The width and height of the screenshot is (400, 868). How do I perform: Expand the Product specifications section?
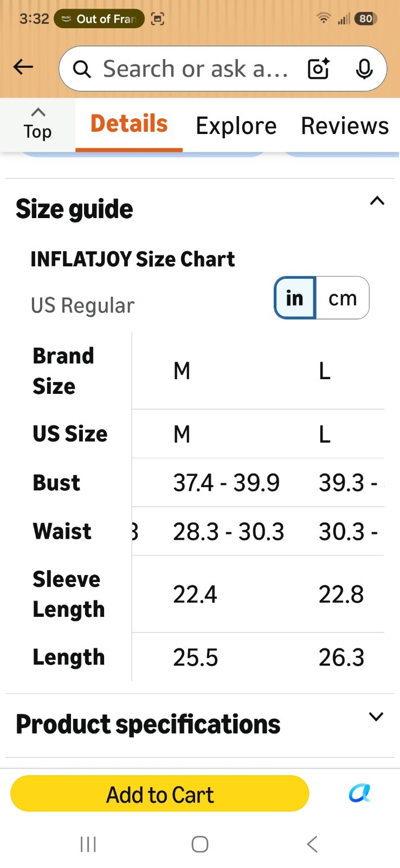pyautogui.click(x=376, y=717)
